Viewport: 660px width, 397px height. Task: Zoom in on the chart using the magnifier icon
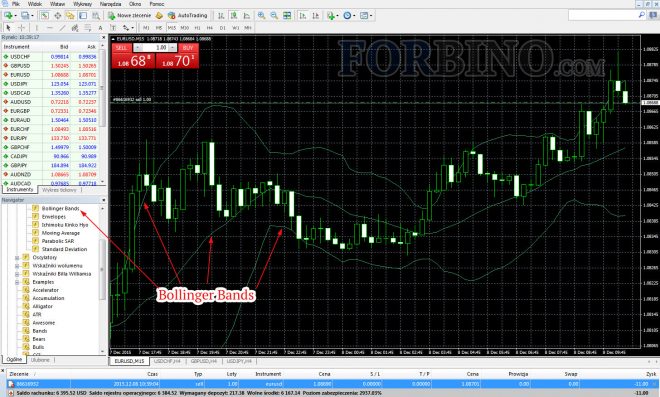pos(261,16)
